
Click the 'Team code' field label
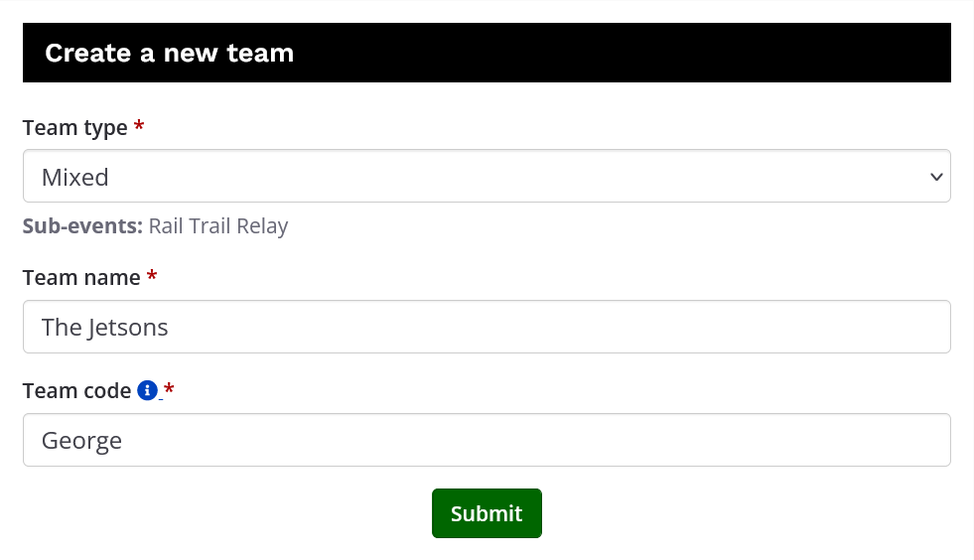coord(76,391)
